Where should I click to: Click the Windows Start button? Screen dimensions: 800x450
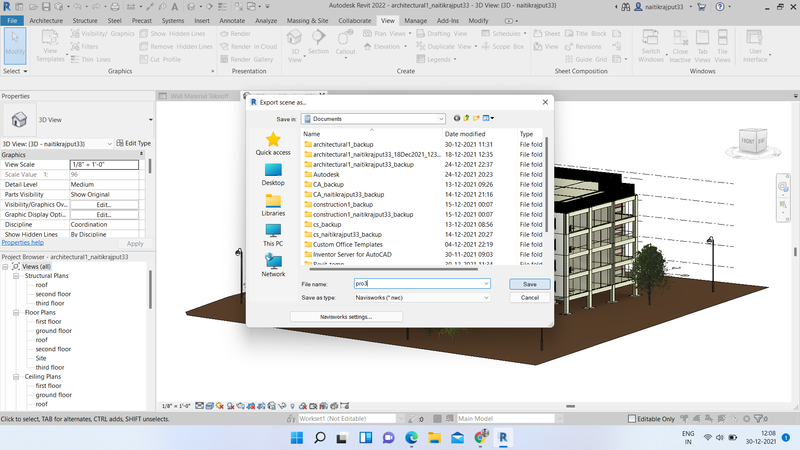click(296, 437)
